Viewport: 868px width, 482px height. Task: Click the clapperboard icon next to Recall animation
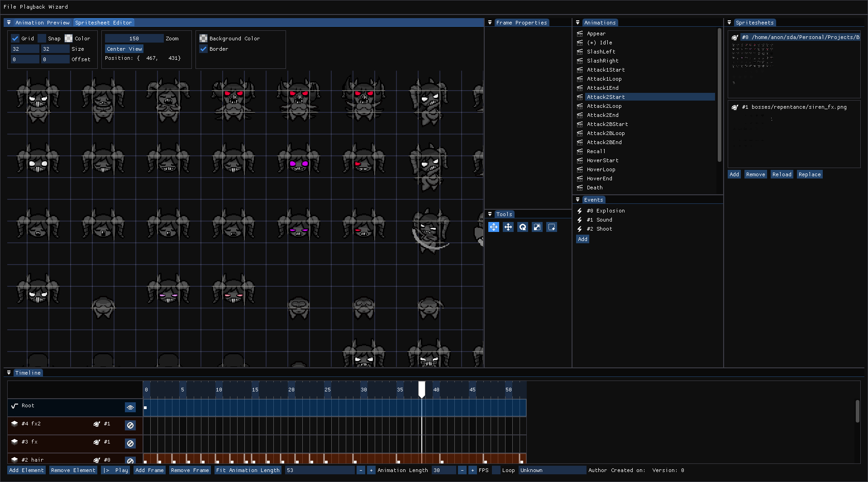coord(580,151)
